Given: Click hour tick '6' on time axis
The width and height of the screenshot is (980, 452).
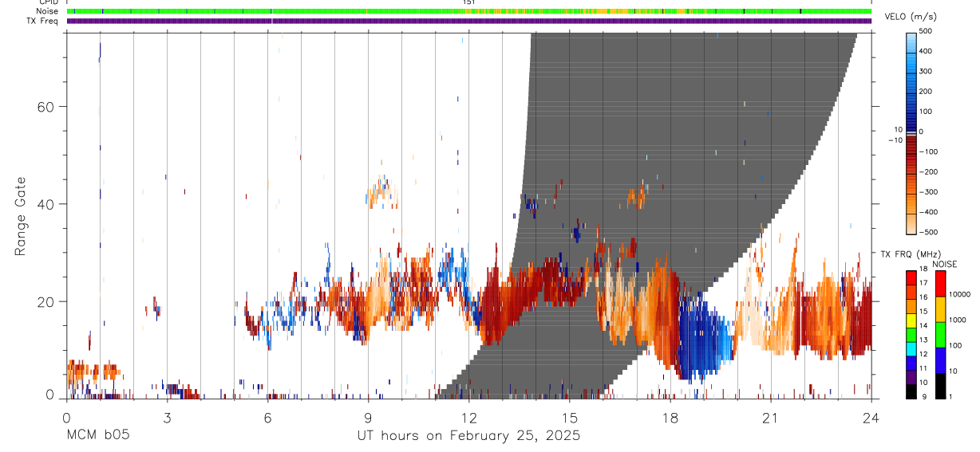Looking at the screenshot, I should 267,417.
